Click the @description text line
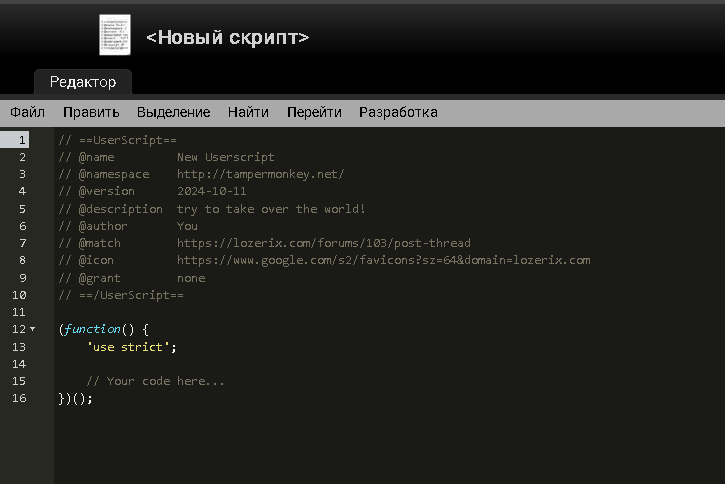 click(x=271, y=209)
